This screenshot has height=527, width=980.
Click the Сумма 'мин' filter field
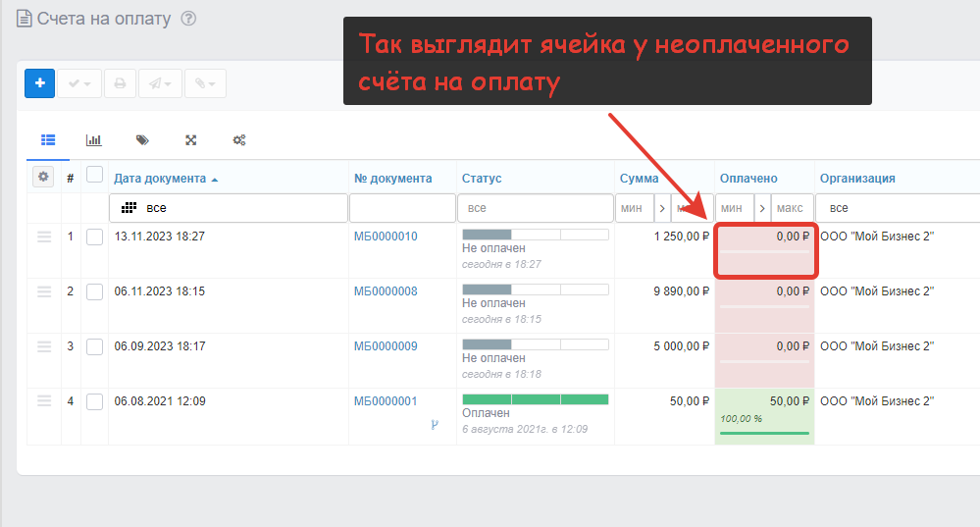pos(635,208)
